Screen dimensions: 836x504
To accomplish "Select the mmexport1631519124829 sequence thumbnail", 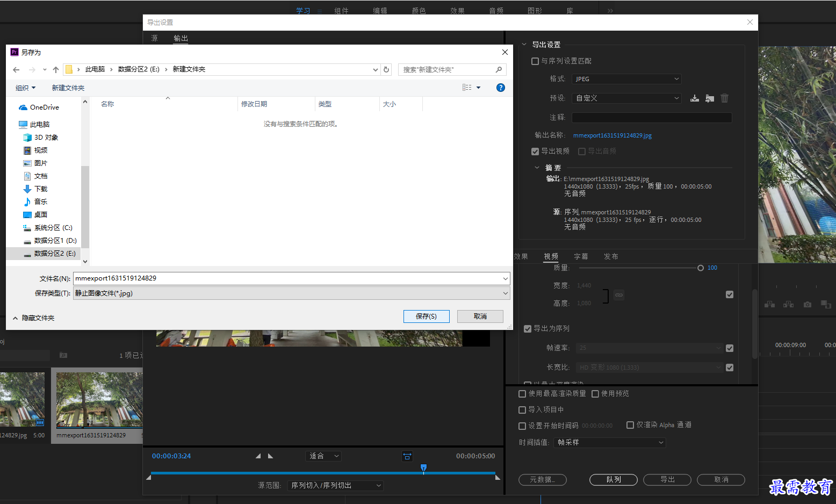I will pyautogui.click(x=99, y=400).
